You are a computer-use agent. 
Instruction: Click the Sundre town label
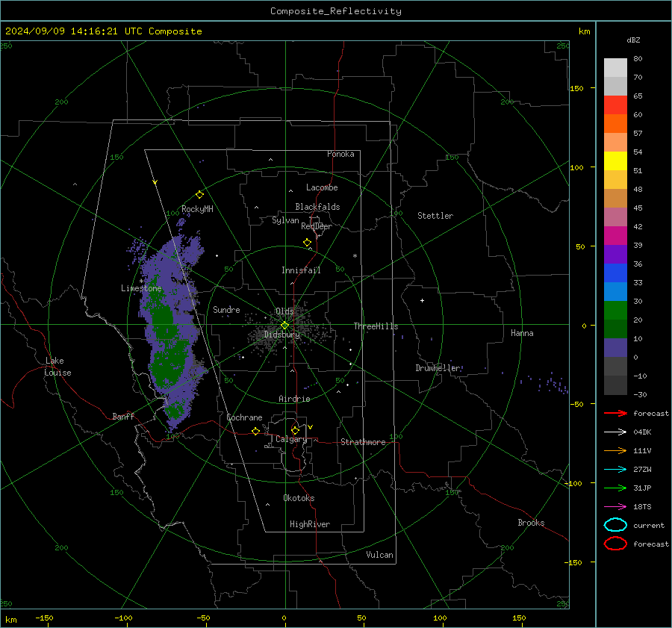coord(226,309)
